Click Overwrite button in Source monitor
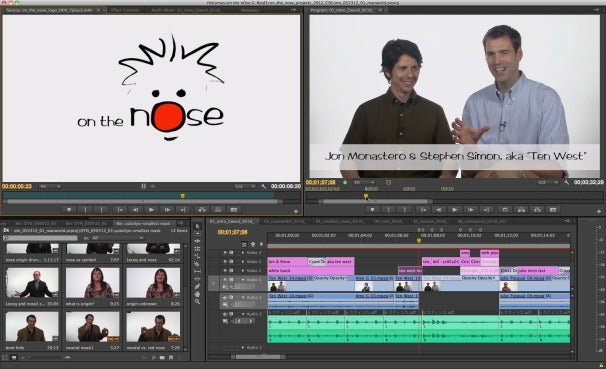Screen dimensions: 606x369 point(218,209)
